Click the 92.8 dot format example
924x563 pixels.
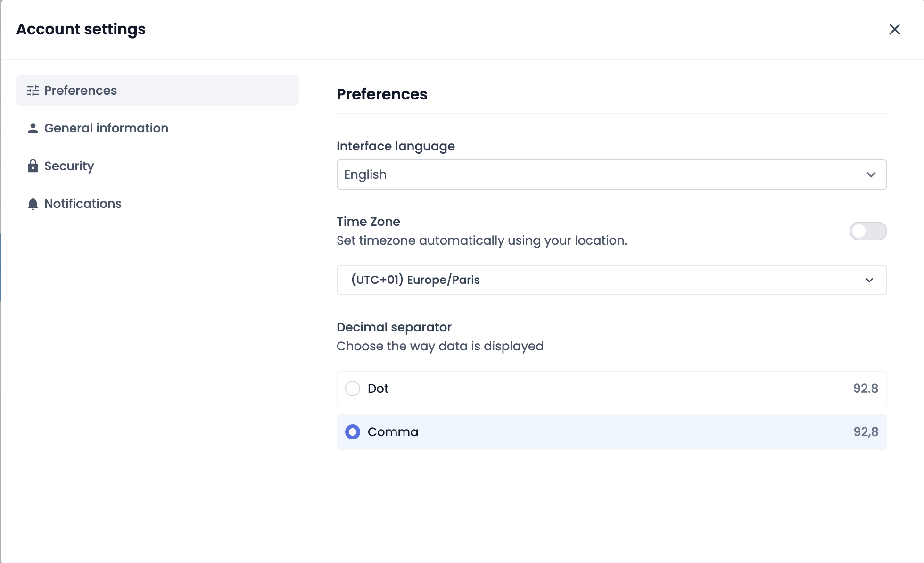point(866,389)
